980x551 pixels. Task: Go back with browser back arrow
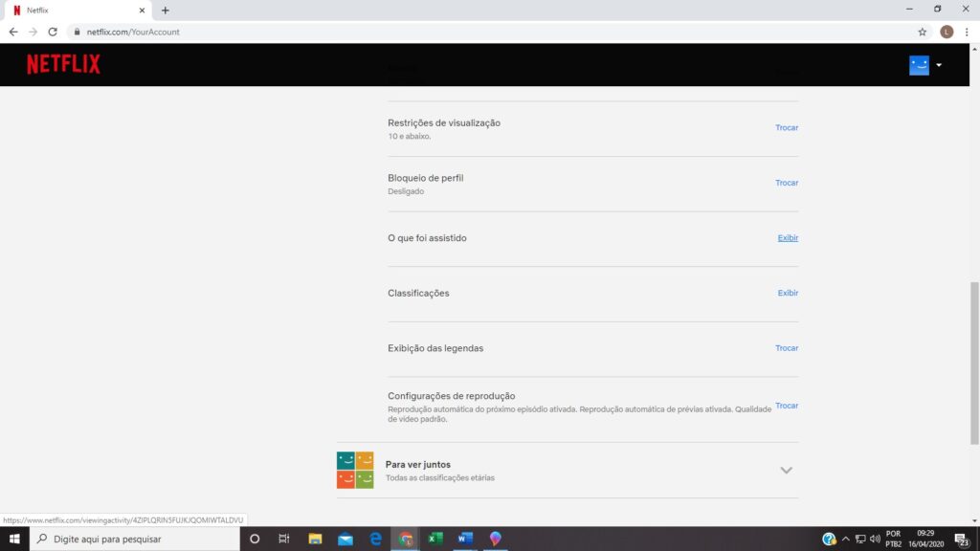13,32
